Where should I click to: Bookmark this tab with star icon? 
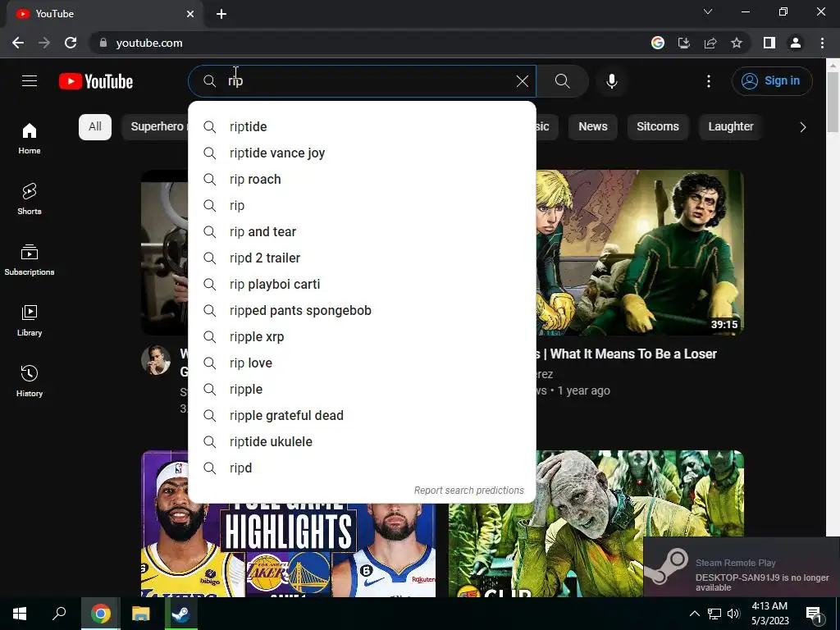tap(737, 43)
